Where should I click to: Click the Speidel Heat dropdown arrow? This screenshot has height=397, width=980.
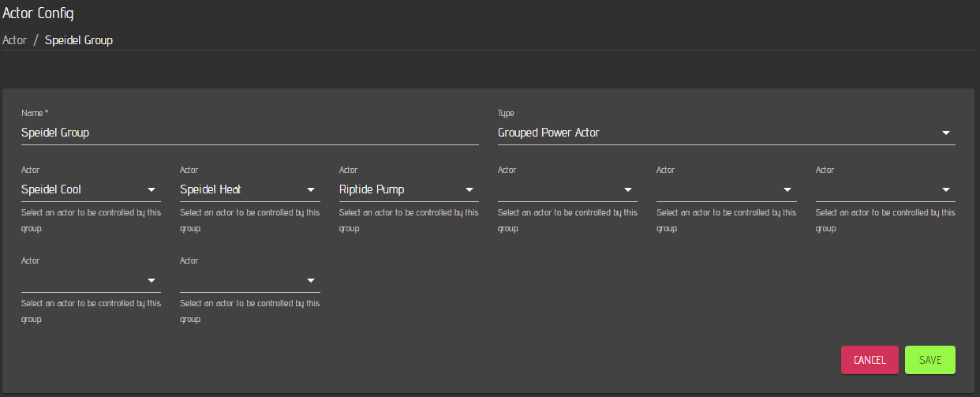310,190
